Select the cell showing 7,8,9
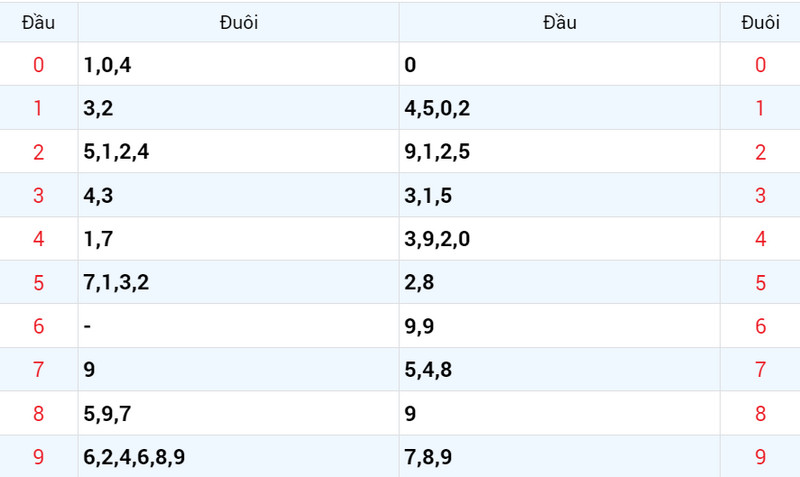The width and height of the screenshot is (800, 477). click(560, 457)
